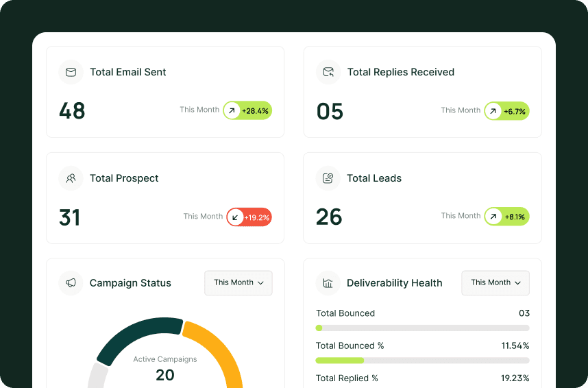Open the Campaign Status This Month dropdown
The height and width of the screenshot is (388, 588).
point(238,282)
